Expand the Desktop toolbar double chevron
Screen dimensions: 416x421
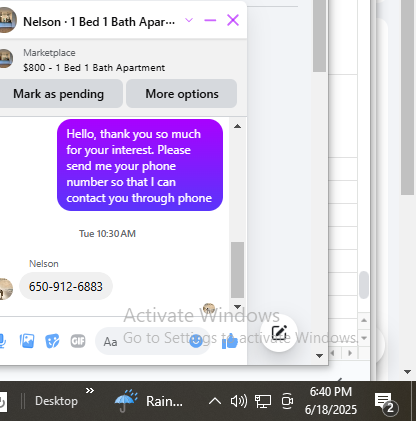pyautogui.click(x=90, y=390)
